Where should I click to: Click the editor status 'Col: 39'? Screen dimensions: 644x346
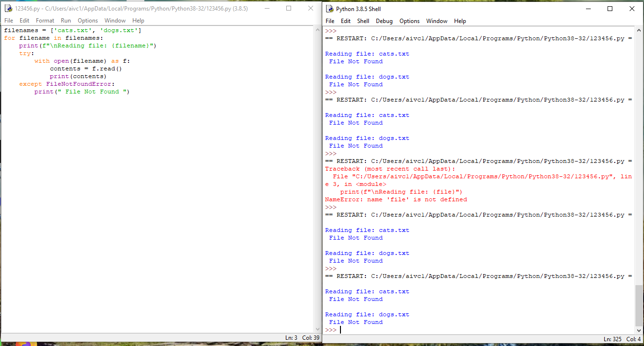point(310,338)
